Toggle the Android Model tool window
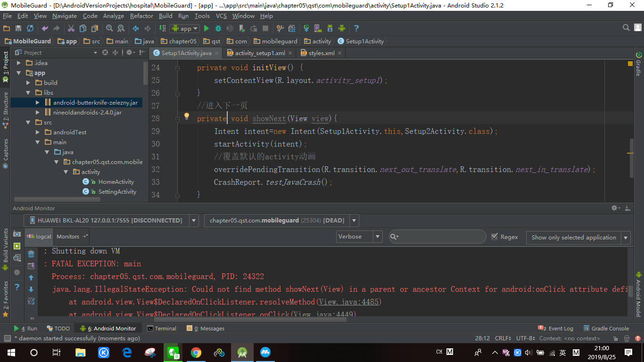The image size is (644, 362). coord(638,294)
